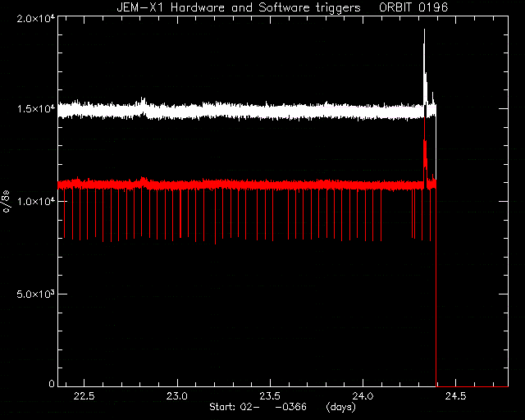525x420 pixels.
Task: Click the x-axis label 23.5
Action: (270, 396)
